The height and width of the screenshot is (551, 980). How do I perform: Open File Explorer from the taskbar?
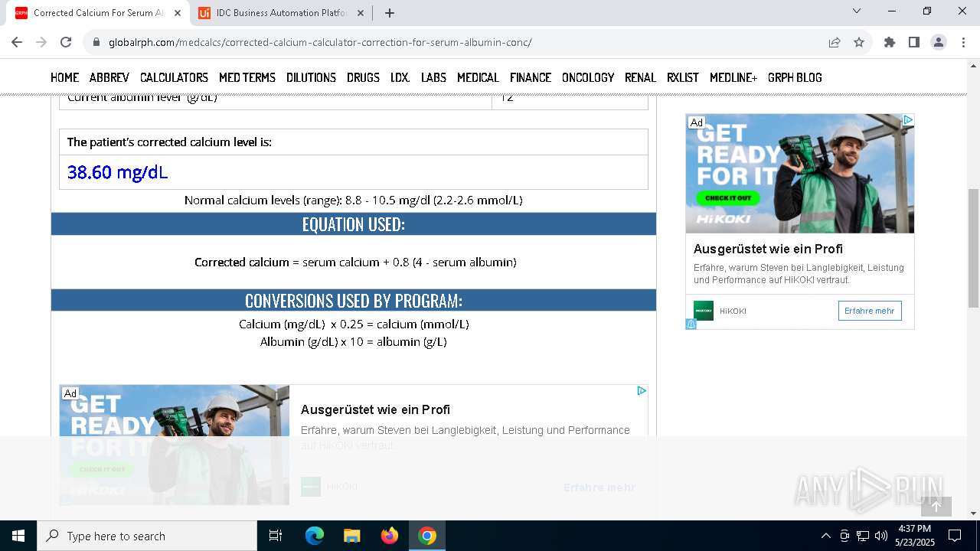351,536
